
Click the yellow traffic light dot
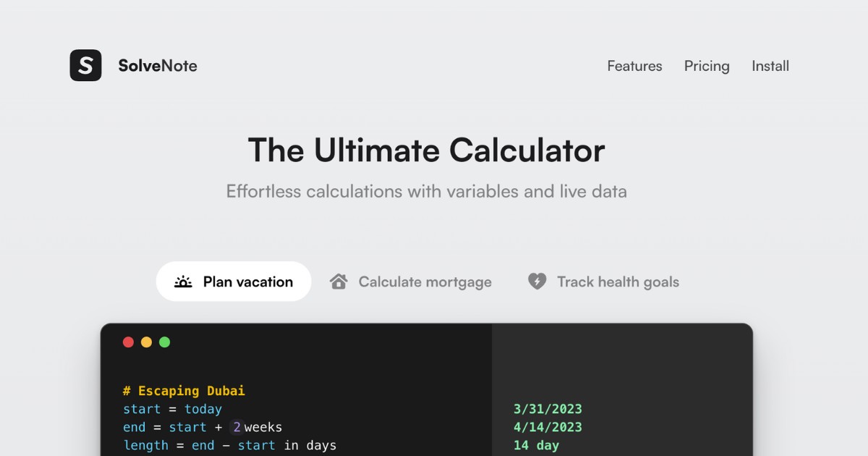click(x=146, y=342)
